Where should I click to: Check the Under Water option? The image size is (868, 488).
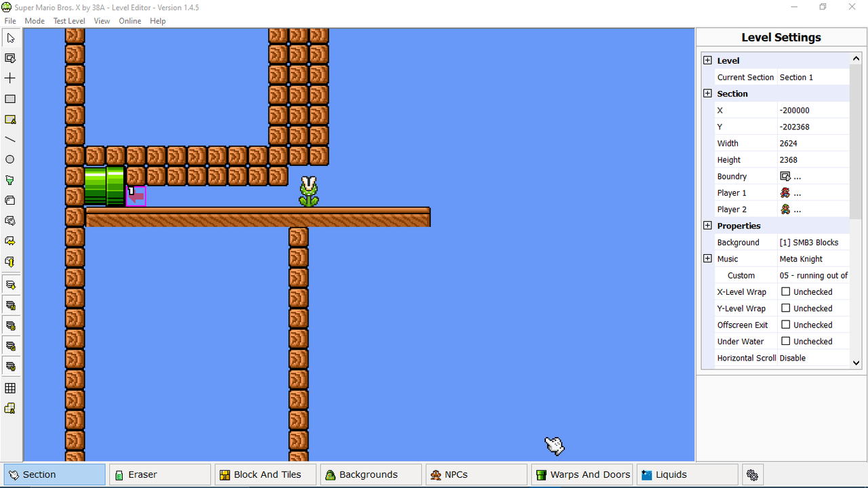tap(786, 341)
